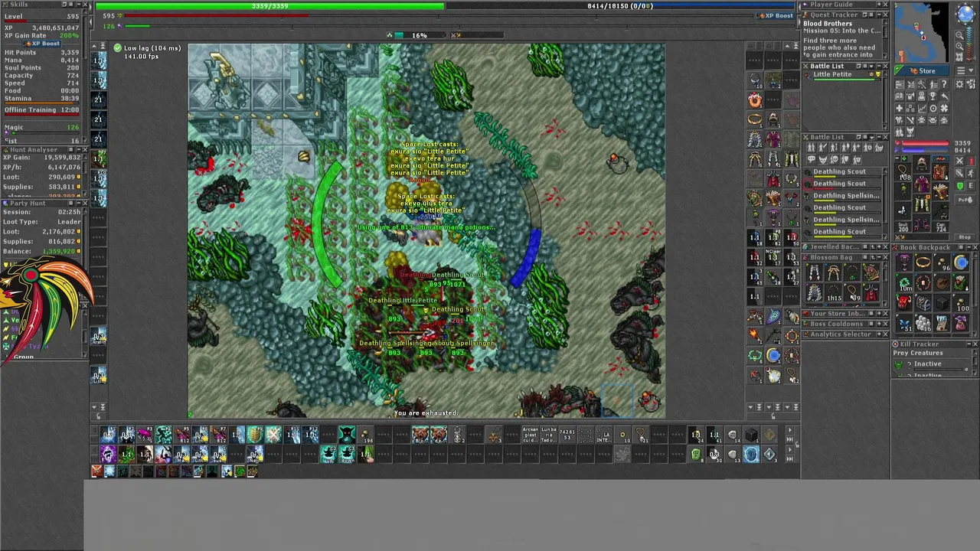Screen dimensions: 980x551
Task: Close the Player Guide panel
Action: 885,5
